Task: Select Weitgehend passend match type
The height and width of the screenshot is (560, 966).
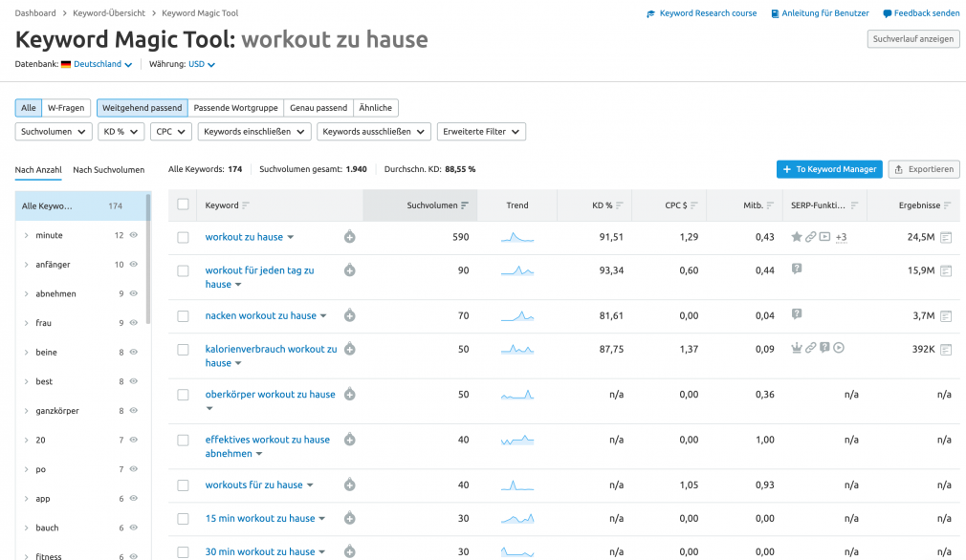Action: pyautogui.click(x=143, y=108)
